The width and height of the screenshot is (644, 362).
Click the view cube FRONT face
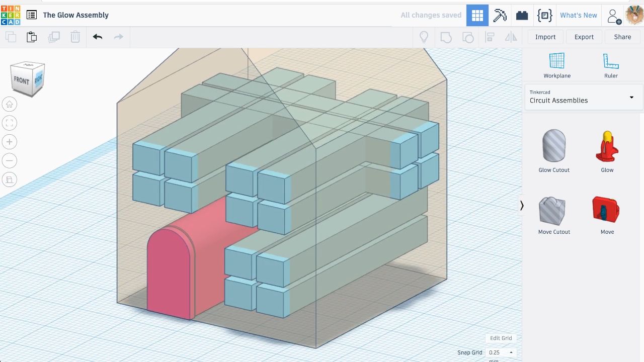click(22, 80)
